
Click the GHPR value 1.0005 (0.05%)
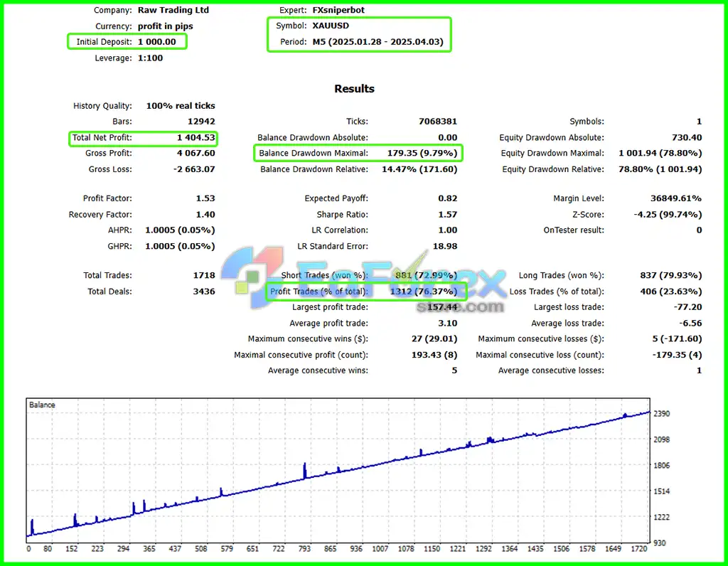(180, 247)
